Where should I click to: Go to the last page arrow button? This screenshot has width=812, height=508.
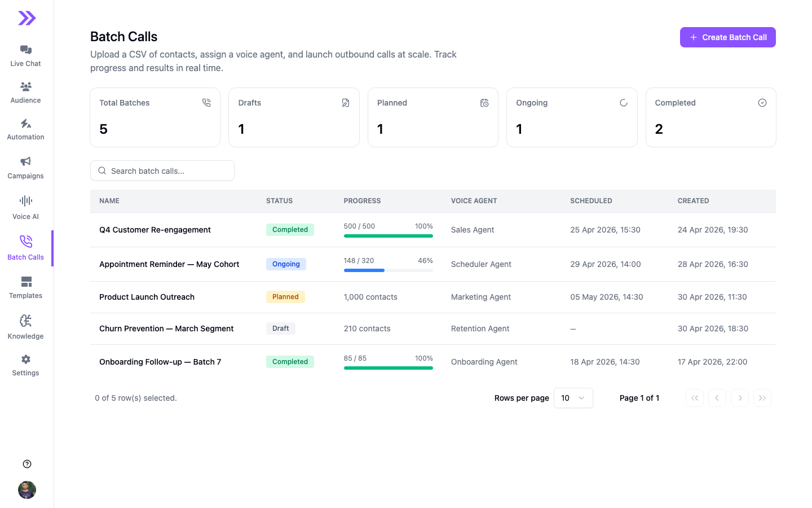pos(762,398)
